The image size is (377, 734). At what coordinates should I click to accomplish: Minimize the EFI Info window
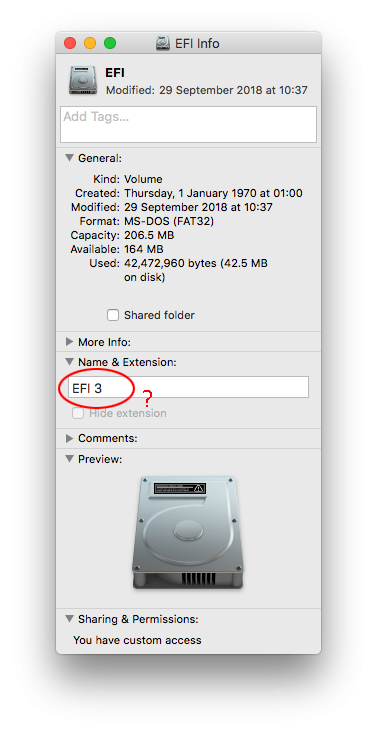click(x=90, y=44)
